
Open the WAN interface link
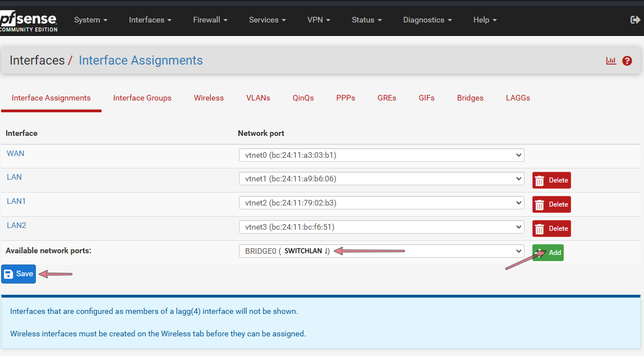pos(15,153)
